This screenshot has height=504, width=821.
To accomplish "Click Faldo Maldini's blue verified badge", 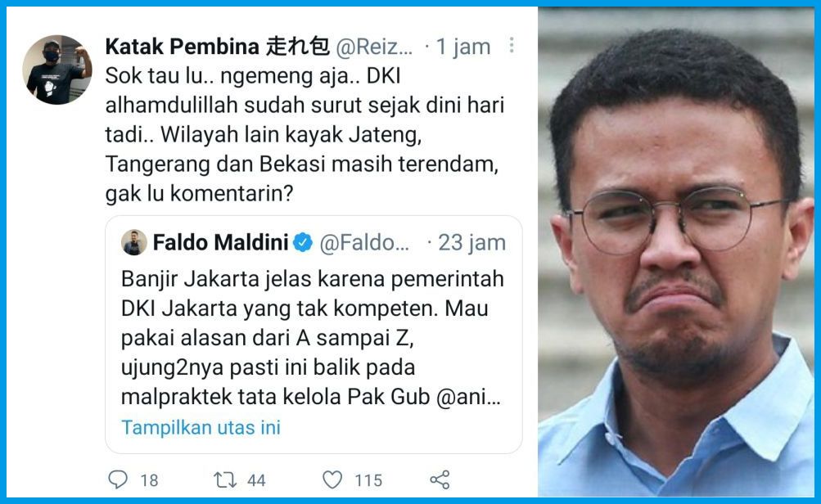I will point(303,243).
